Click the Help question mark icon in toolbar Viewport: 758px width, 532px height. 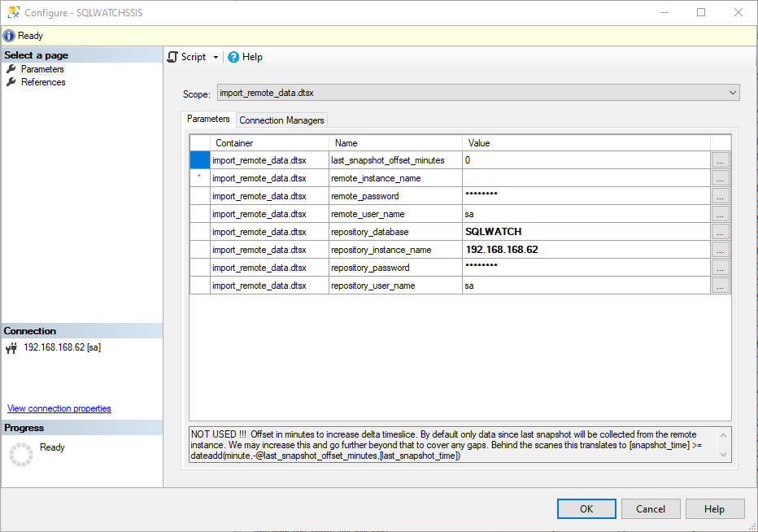pyautogui.click(x=233, y=57)
